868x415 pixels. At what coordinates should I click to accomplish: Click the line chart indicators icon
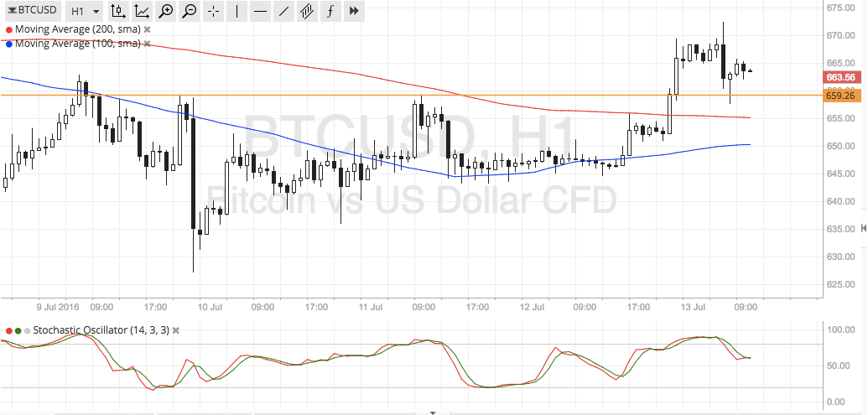(x=143, y=11)
